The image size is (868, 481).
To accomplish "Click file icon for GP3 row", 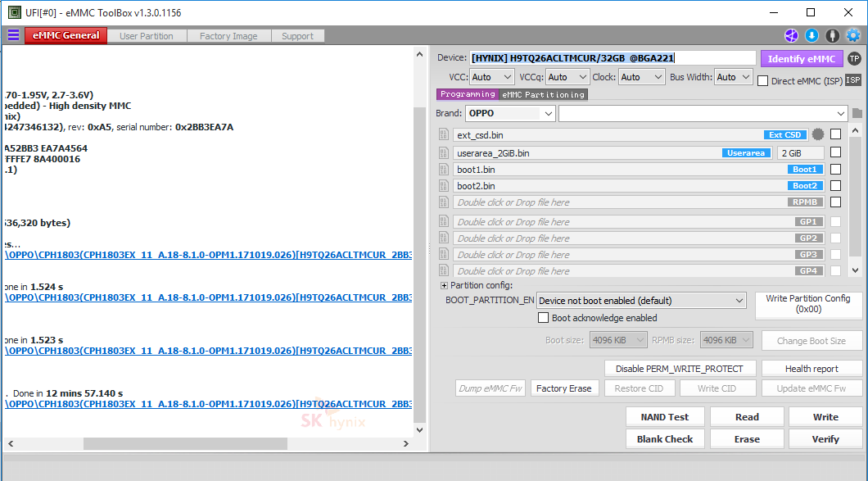I will (x=443, y=254).
